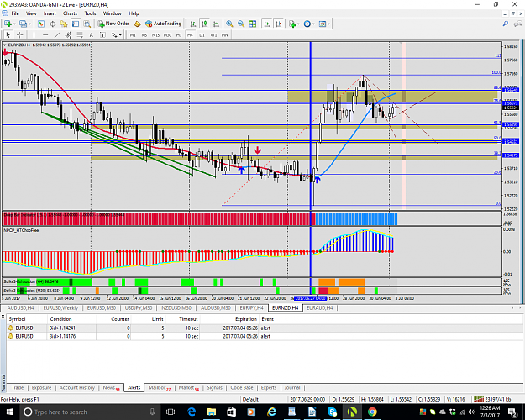Open the Indicators list icon
This screenshot has height=420, width=525.
tap(292, 24)
